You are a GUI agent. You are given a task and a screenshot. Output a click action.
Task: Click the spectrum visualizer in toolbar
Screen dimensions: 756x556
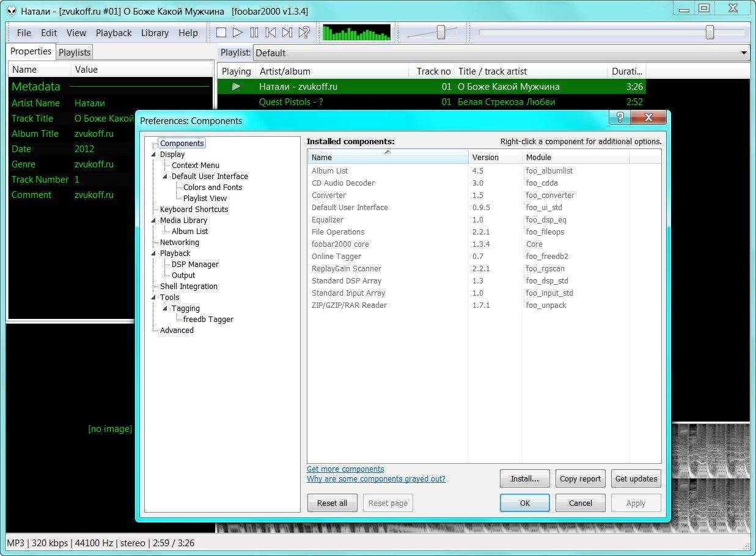tap(356, 32)
